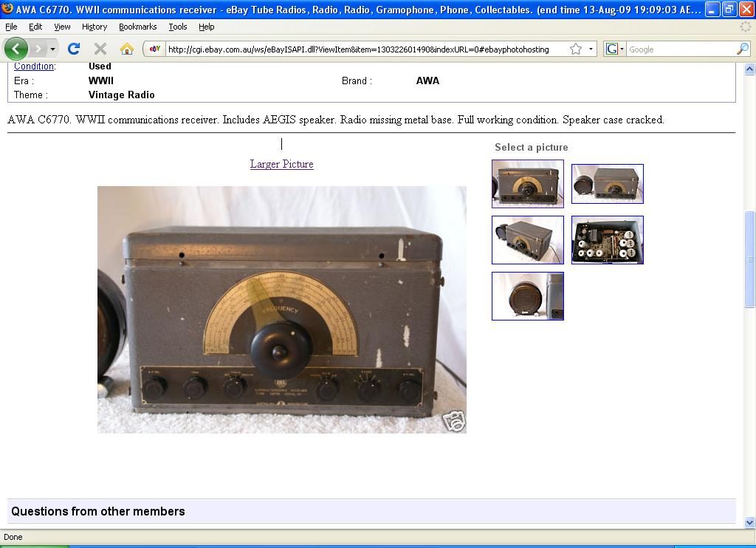Screen dimensions: 756x548
Task: Click the Forward navigation arrow
Action: click(37, 49)
